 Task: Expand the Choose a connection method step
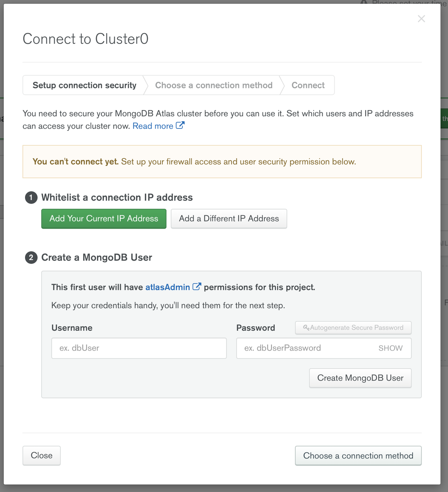(x=214, y=85)
